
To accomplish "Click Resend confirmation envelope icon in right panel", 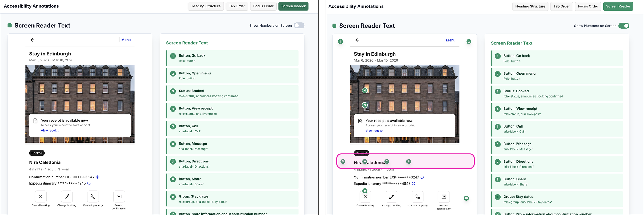I will pyautogui.click(x=444, y=197).
